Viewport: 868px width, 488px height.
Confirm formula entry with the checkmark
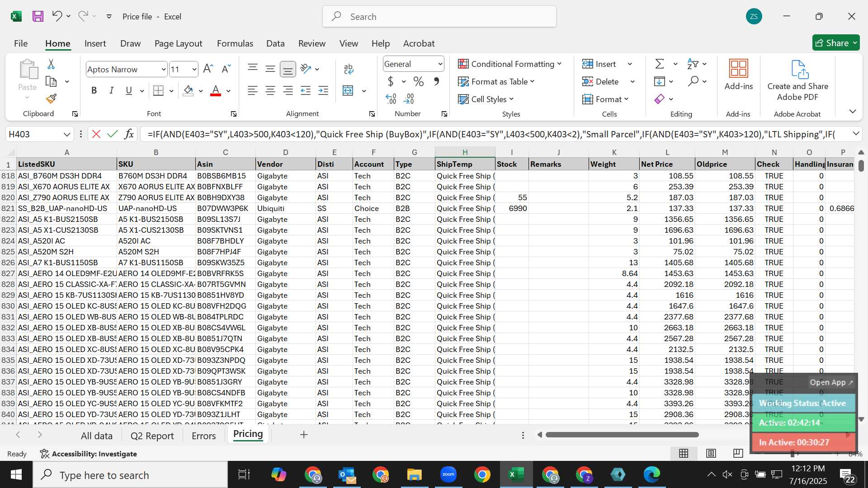pos(113,134)
